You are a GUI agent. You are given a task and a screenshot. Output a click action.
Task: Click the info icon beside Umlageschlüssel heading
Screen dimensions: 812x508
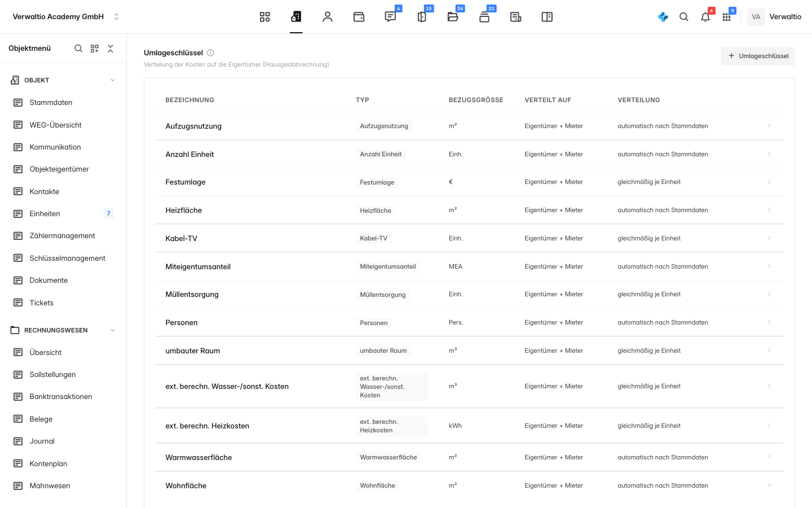click(210, 53)
